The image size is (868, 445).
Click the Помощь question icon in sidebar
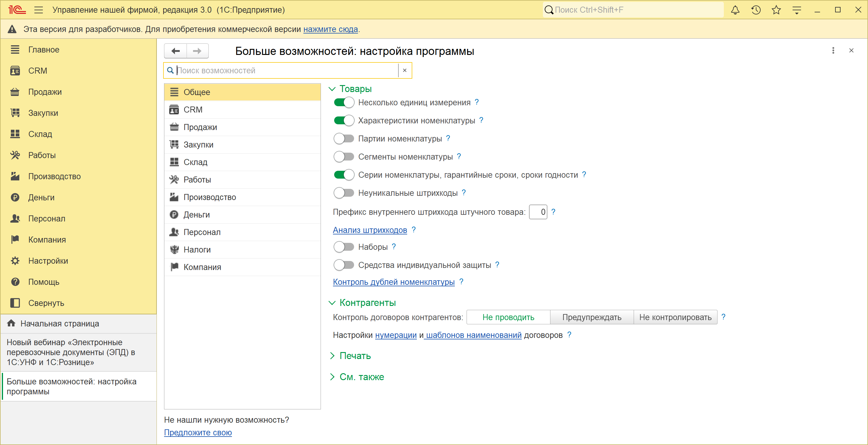coord(15,282)
